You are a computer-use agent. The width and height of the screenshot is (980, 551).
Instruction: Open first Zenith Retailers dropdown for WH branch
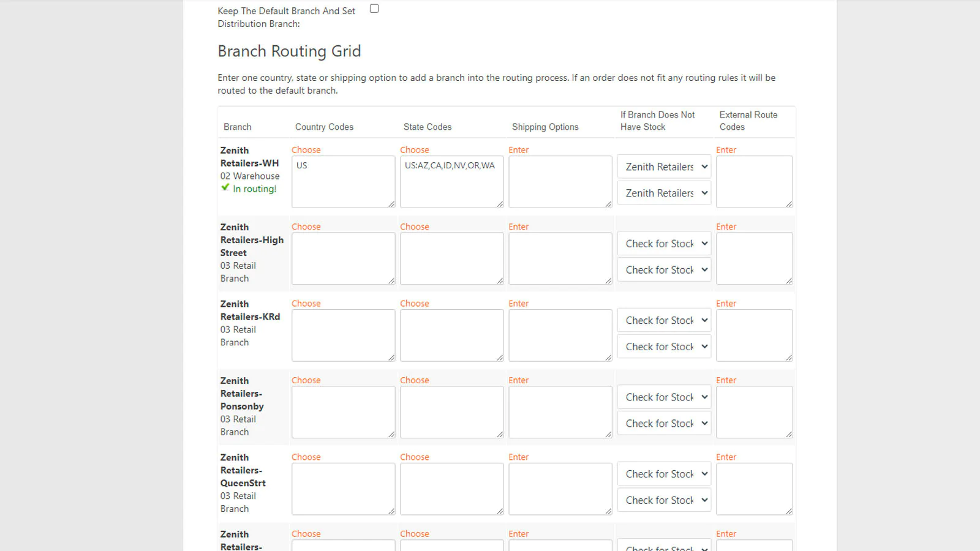pyautogui.click(x=664, y=167)
